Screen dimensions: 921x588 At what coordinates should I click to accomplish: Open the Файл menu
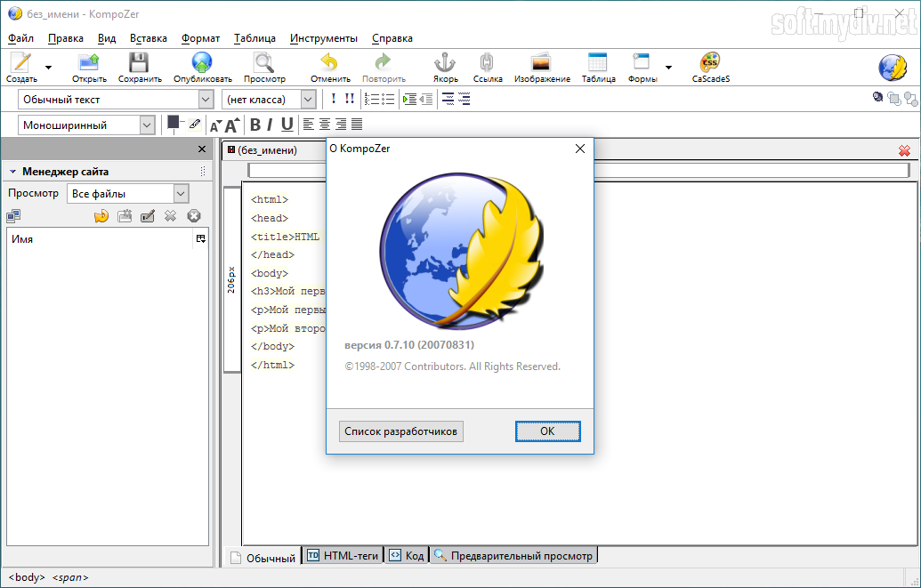[x=20, y=38]
